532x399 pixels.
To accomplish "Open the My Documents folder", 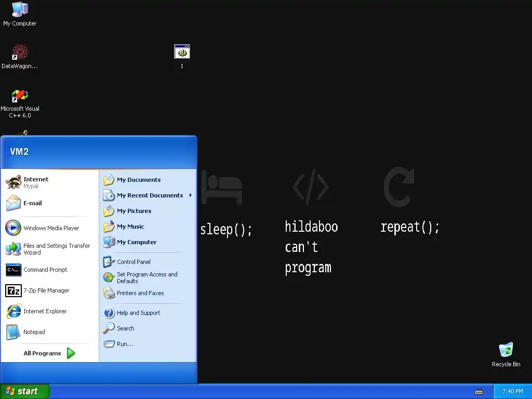I will [148, 180].
